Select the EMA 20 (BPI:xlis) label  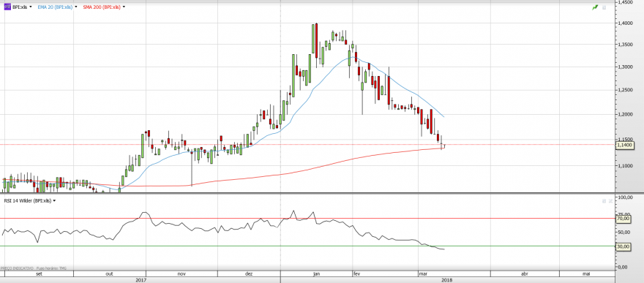[56, 7]
